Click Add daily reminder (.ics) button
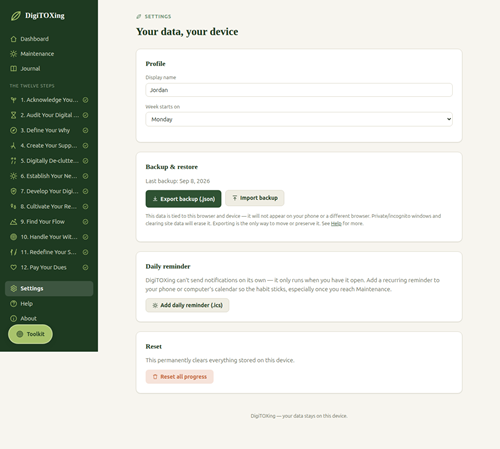Viewport: 500px width, 449px height. (x=187, y=305)
